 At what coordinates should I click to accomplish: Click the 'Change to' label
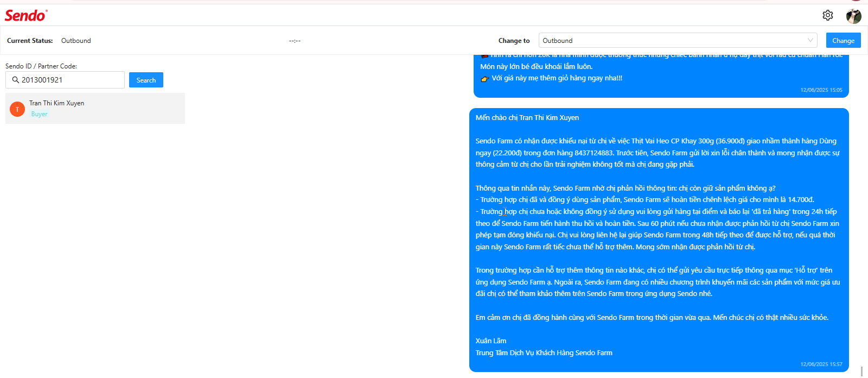[514, 41]
